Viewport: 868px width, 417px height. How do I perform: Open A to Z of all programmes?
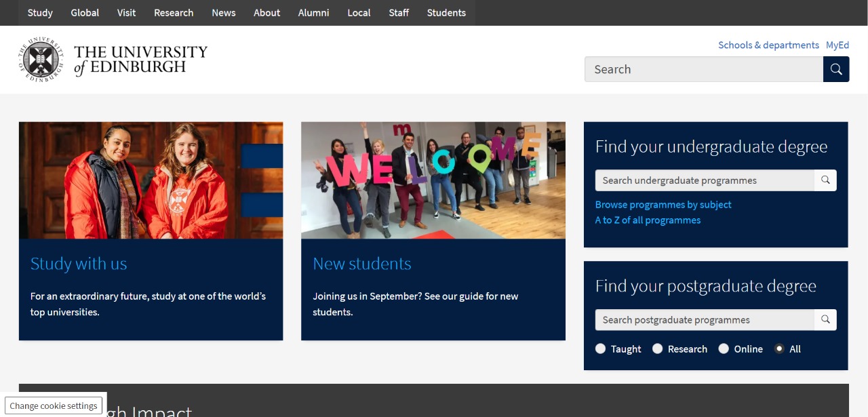click(x=648, y=220)
